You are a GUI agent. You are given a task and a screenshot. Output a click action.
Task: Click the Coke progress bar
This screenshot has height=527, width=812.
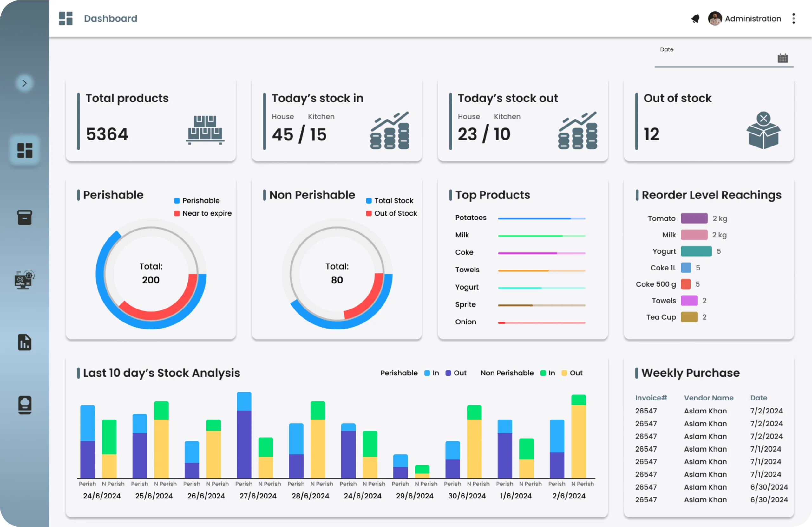pyautogui.click(x=541, y=253)
